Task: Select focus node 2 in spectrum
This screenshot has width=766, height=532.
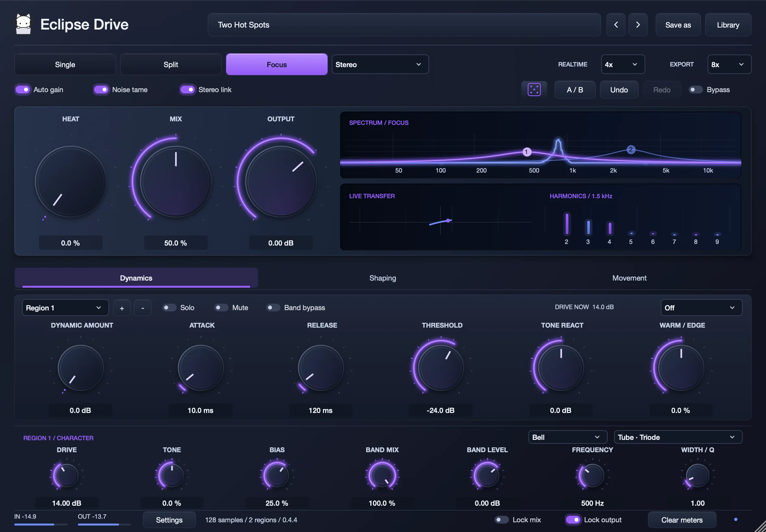Action: pos(630,150)
